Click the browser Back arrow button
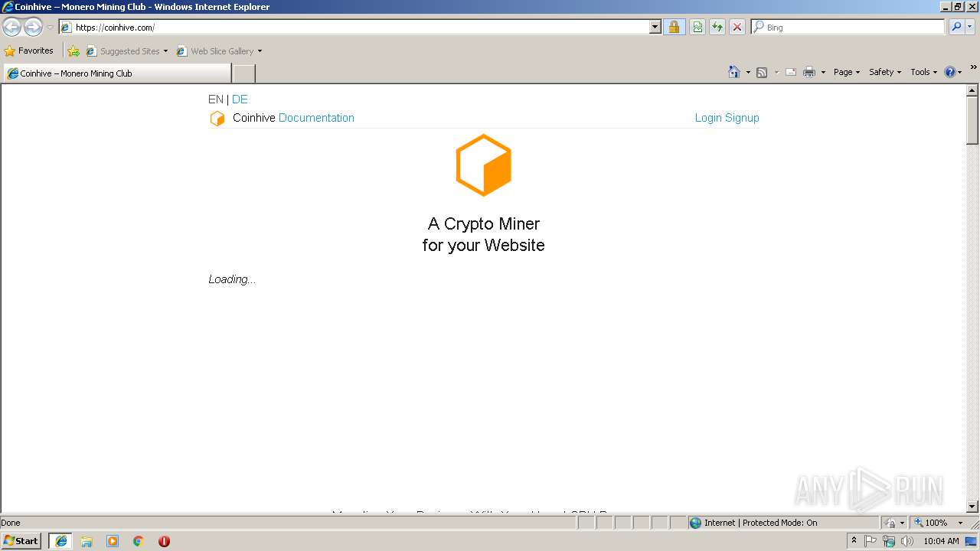 click(x=11, y=28)
